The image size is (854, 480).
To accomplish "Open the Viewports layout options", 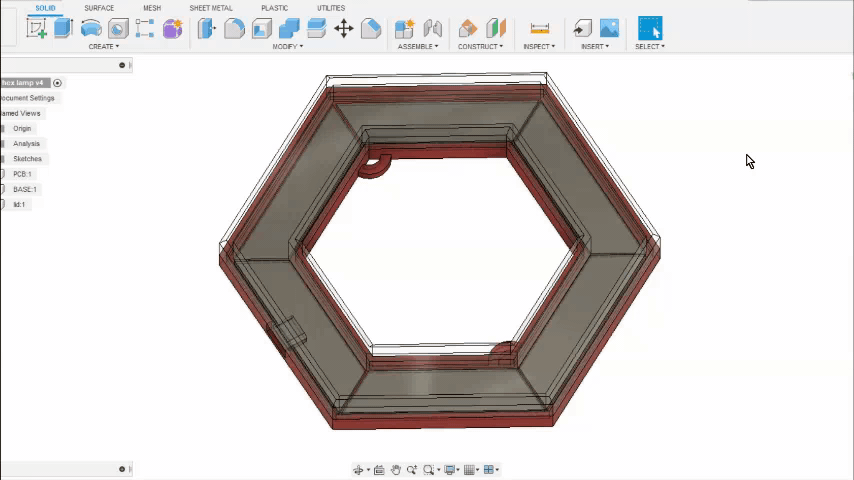I will pos(489,470).
